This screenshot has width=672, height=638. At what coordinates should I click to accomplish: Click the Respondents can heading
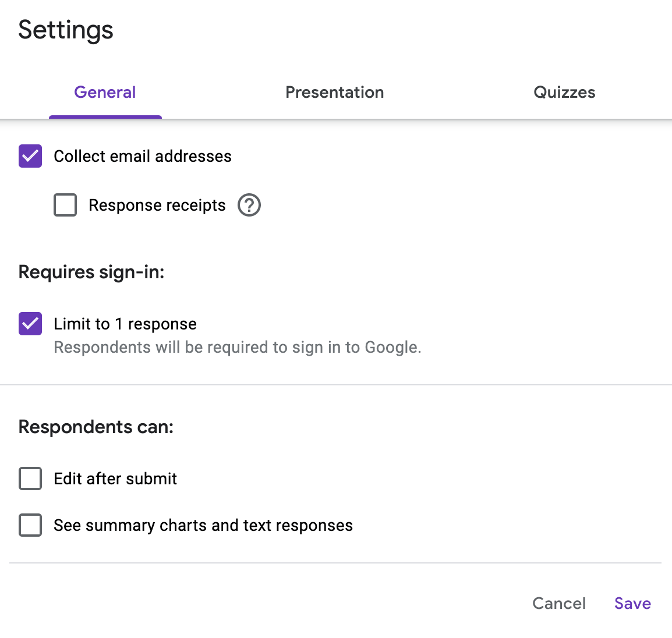96,427
